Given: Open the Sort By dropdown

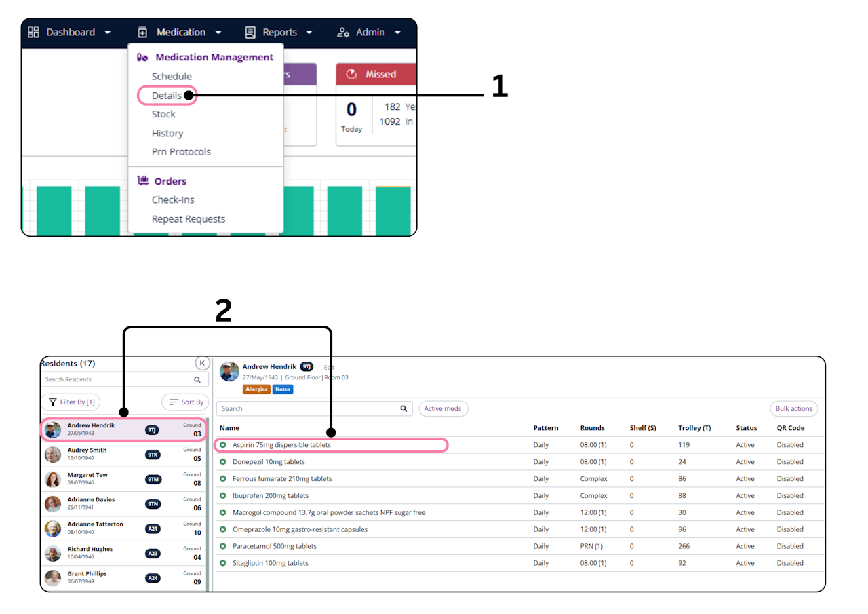Looking at the screenshot, I should [x=186, y=402].
